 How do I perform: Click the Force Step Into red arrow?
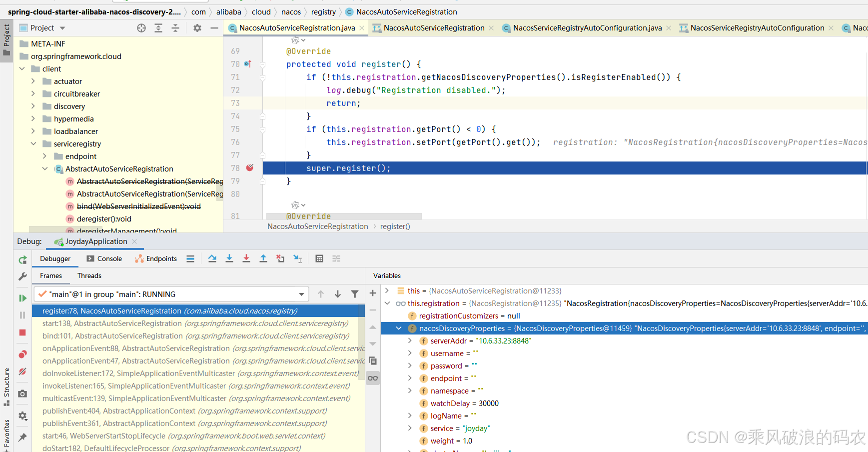tap(246, 258)
